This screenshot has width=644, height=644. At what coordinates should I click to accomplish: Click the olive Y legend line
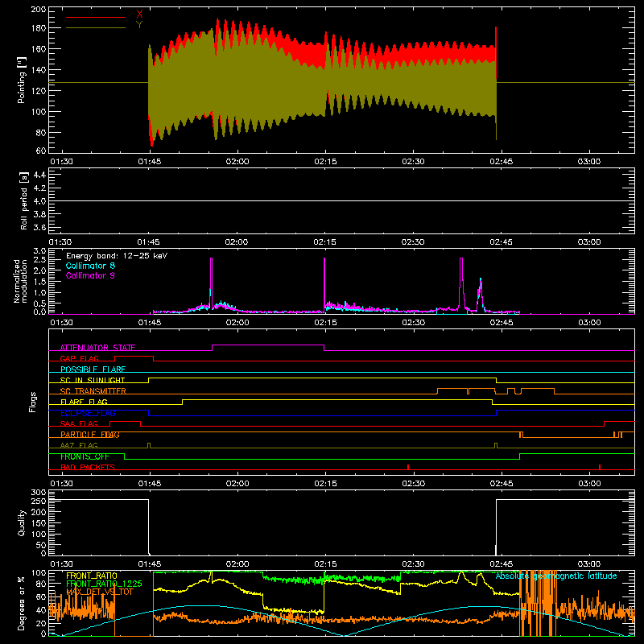[96, 28]
